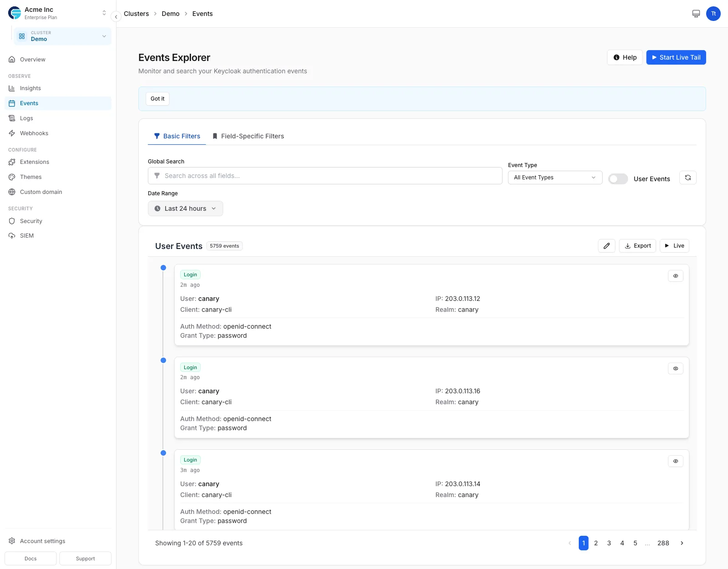Collapse the sidebar with the arrow button
Viewport: 728px width, 569px height.
(116, 16)
